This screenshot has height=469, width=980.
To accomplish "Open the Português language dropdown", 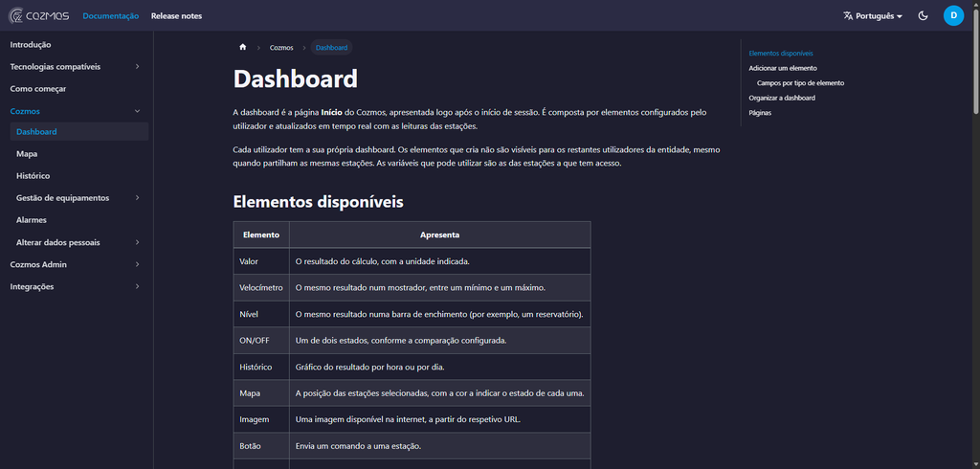I will (x=873, y=15).
